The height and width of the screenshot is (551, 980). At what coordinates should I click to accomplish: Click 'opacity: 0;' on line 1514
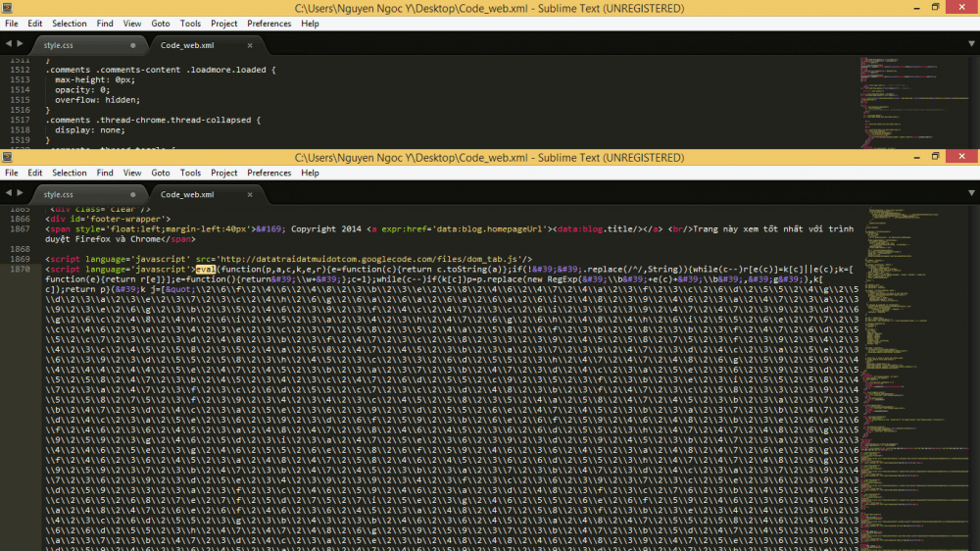(82, 90)
